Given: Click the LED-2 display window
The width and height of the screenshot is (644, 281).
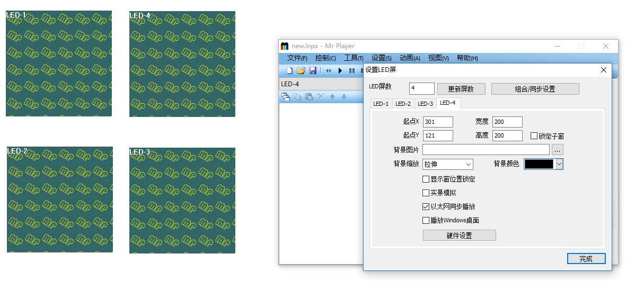Looking at the screenshot, I should click(x=60, y=200).
